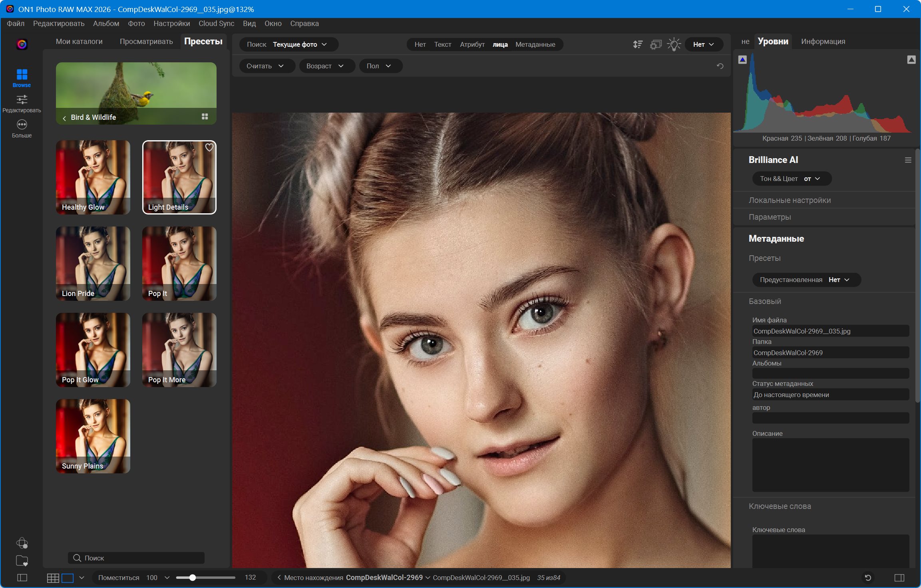Favorite the Light Details preset heart

point(209,147)
